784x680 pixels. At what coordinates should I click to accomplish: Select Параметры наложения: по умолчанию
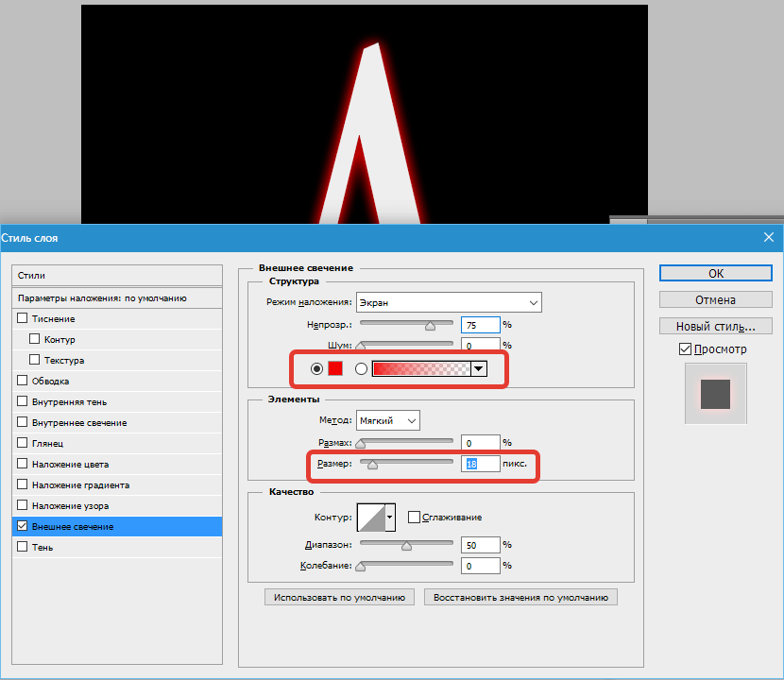116,297
